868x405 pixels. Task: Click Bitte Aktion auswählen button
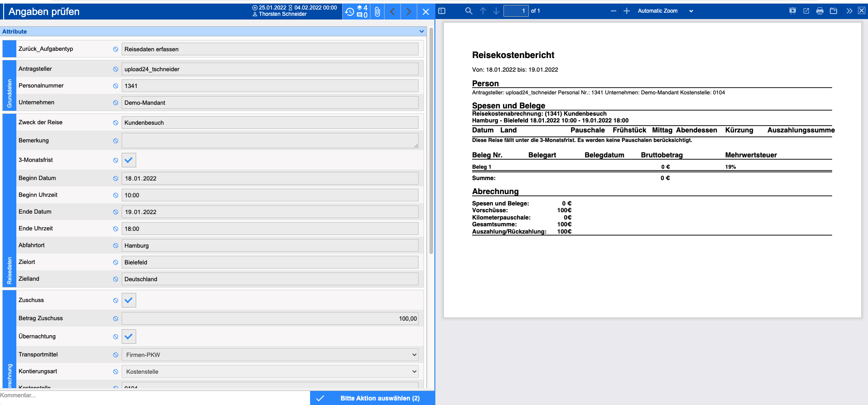coord(373,398)
